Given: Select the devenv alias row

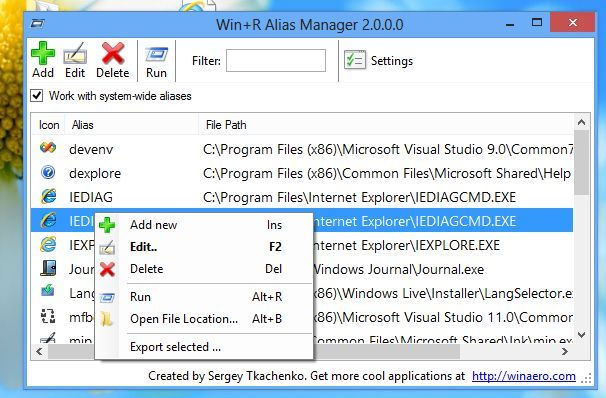Looking at the screenshot, I should coord(302,149).
